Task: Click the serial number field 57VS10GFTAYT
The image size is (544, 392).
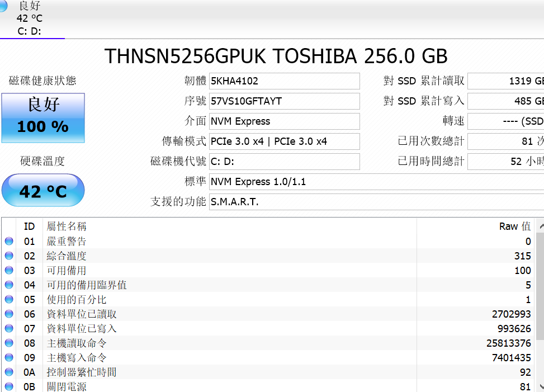Action: [x=285, y=101]
